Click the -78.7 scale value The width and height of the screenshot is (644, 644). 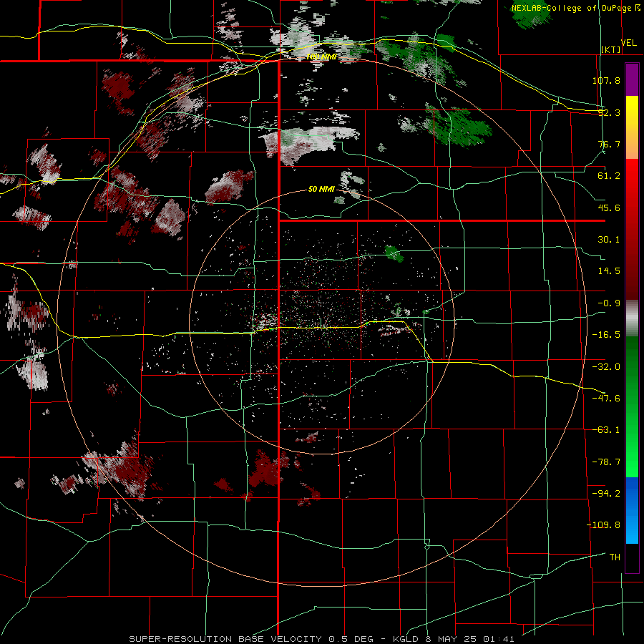pos(606,462)
